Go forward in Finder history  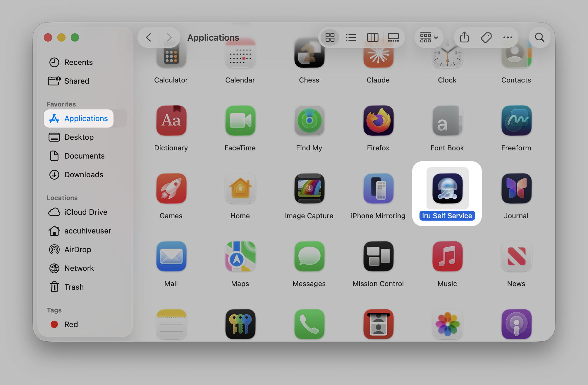pyautogui.click(x=169, y=37)
